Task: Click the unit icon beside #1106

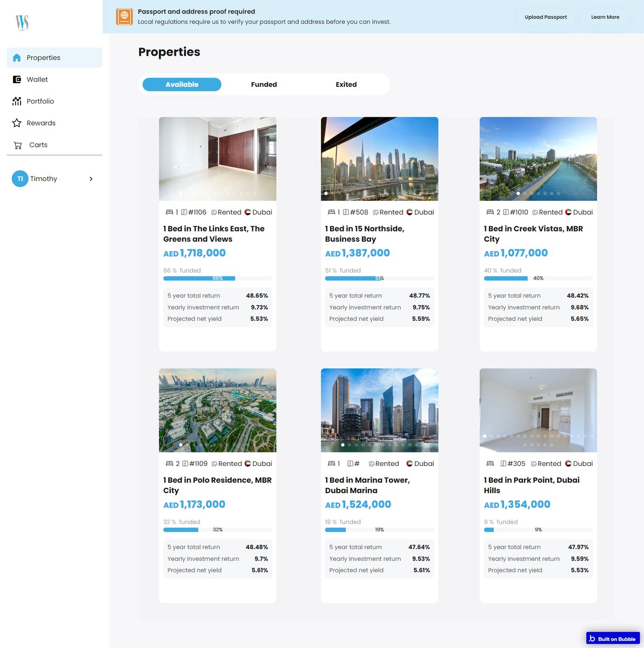Action: (184, 212)
